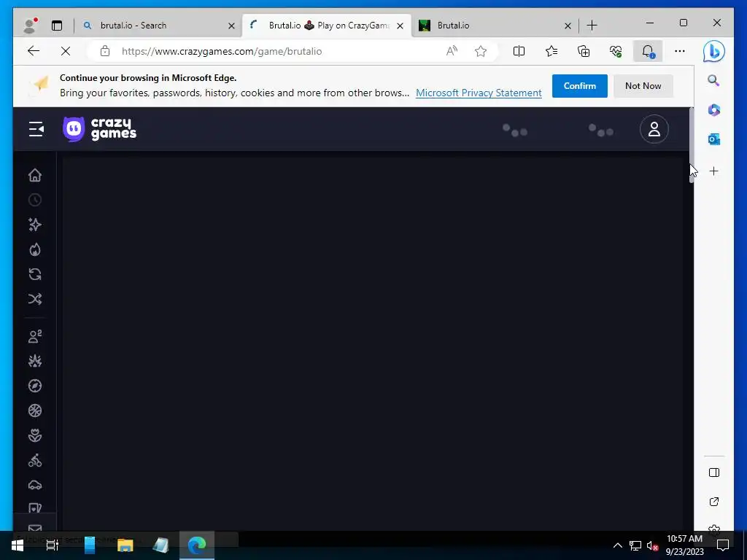Click the address bar URL
747x560 pixels.
pos(222,51)
